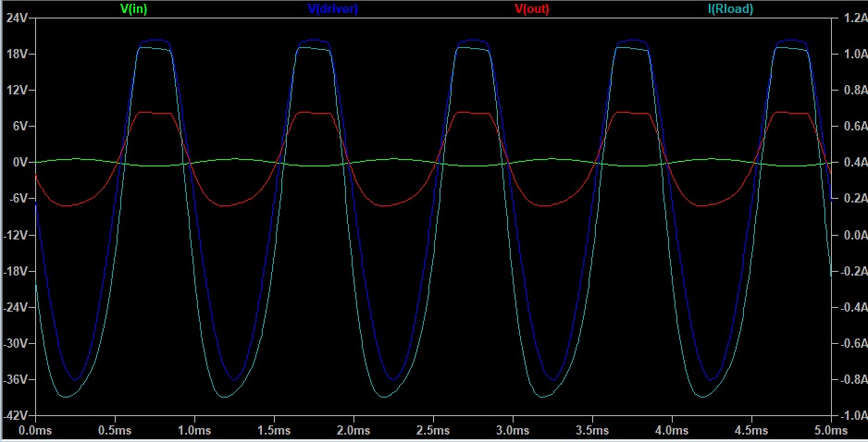Click the 1.5ms time axis label

pyautogui.click(x=274, y=430)
